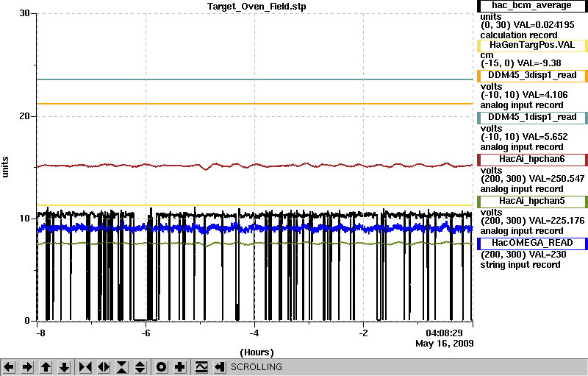Screen dimensions: 588x376
Task: Shift the graph up with the up arrow button
Action: [46, 367]
